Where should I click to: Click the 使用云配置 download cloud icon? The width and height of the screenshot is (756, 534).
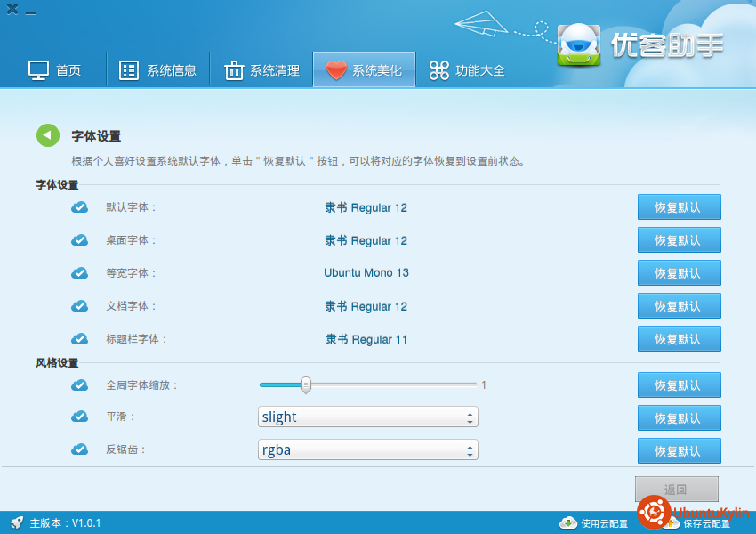click(567, 522)
